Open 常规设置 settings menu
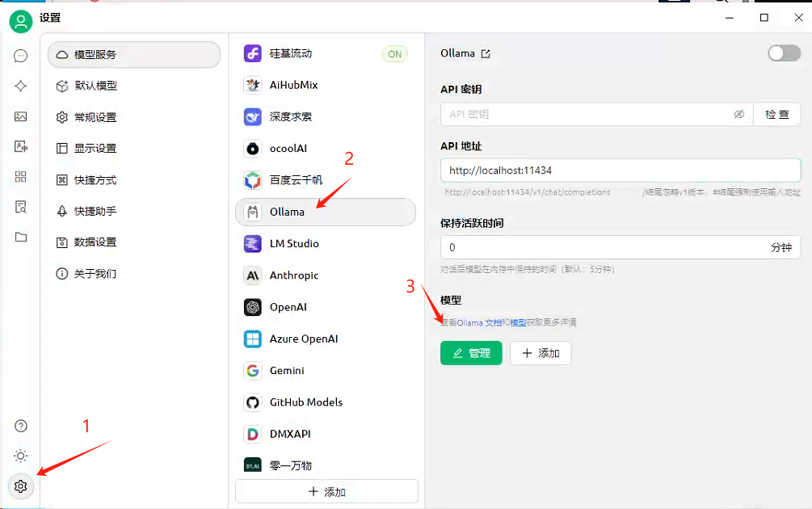The height and width of the screenshot is (509, 812). (x=134, y=117)
